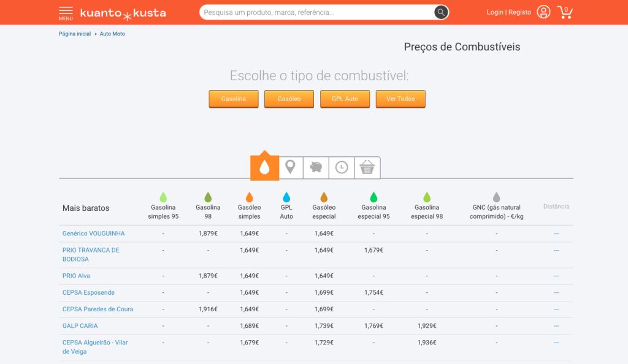Image resolution: width=628 pixels, height=364 pixels.
Task: Open the Genérico VOUGUINHA station link
Action: (x=93, y=233)
